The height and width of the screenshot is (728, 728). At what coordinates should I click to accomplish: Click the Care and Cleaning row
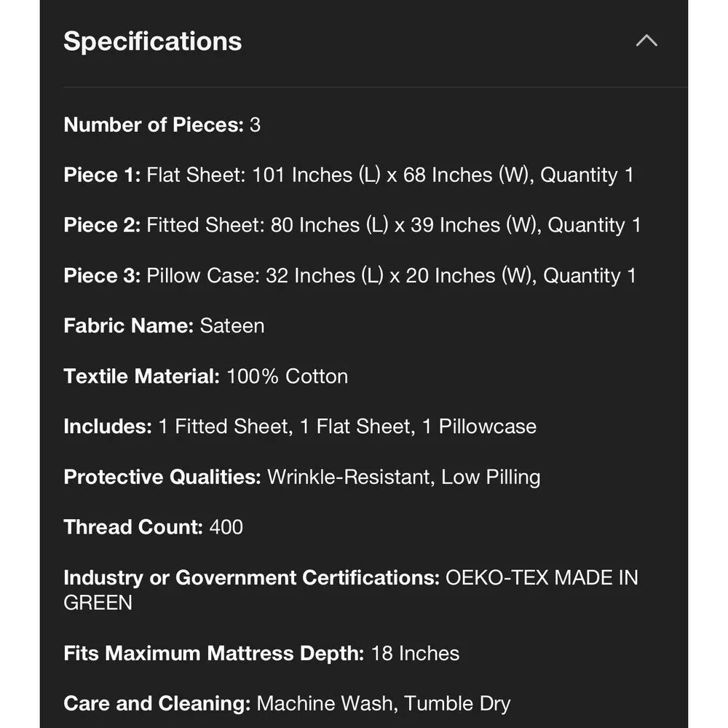(287, 704)
